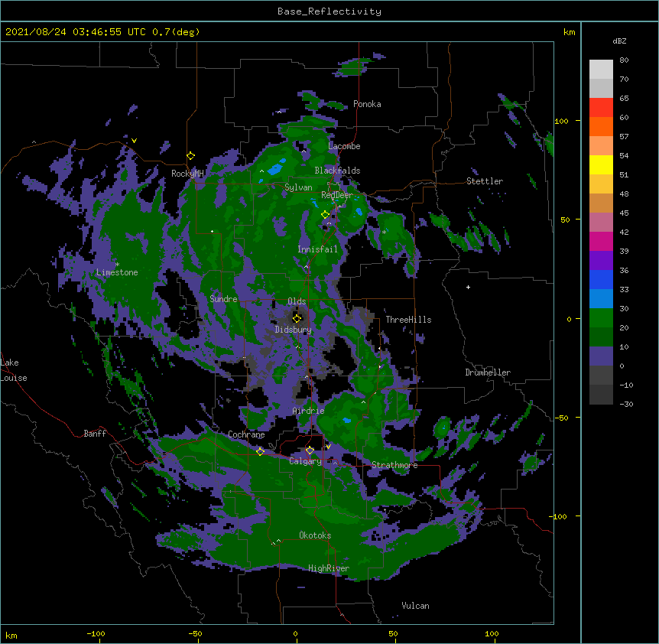Pick the dark gray -10 dBZ legend swatch

tap(601, 395)
